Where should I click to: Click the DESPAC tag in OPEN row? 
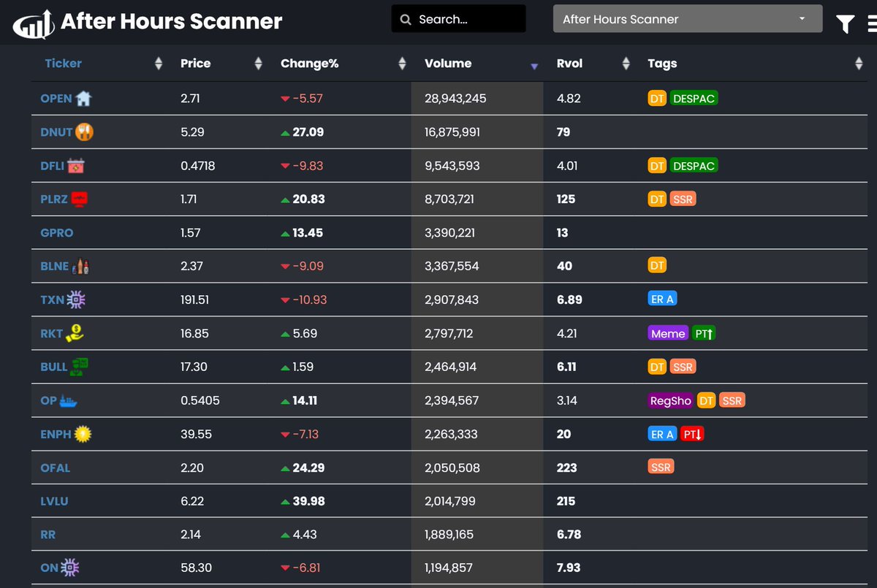[694, 98]
